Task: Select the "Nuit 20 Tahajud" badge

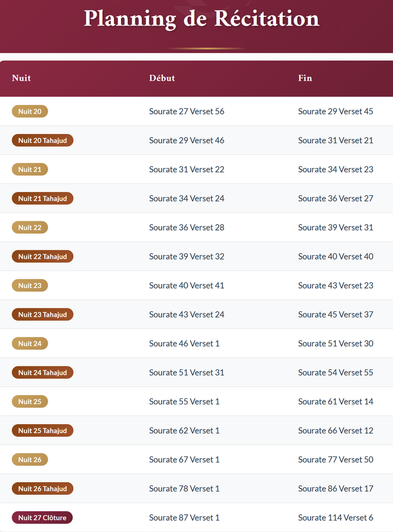Action: (x=42, y=140)
